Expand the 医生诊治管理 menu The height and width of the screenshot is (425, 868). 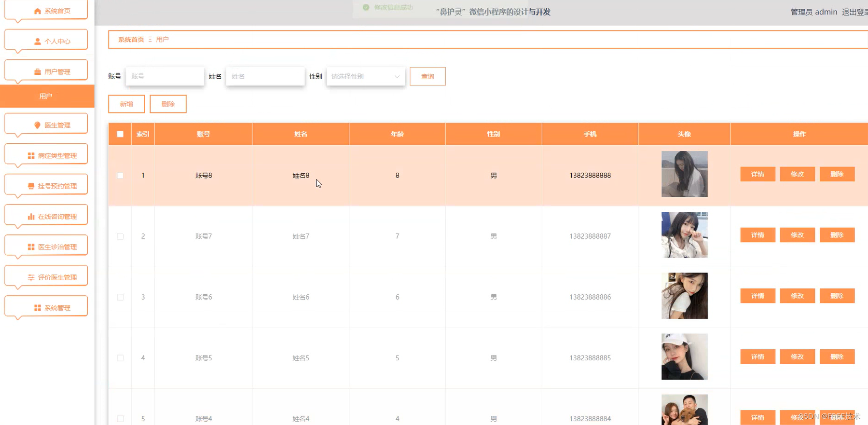pyautogui.click(x=46, y=246)
